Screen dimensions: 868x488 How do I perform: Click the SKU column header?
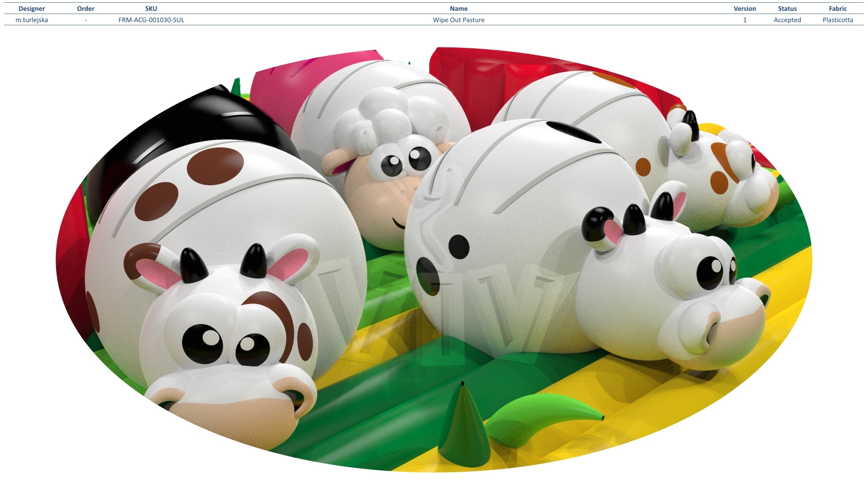point(151,9)
